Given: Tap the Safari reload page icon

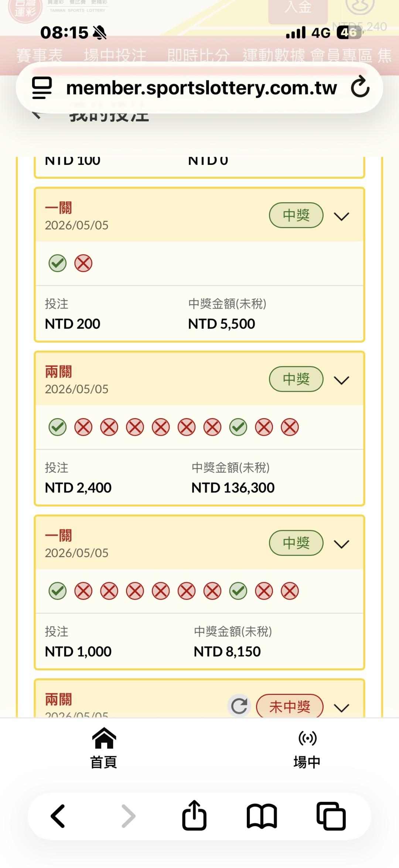Looking at the screenshot, I should [x=360, y=87].
